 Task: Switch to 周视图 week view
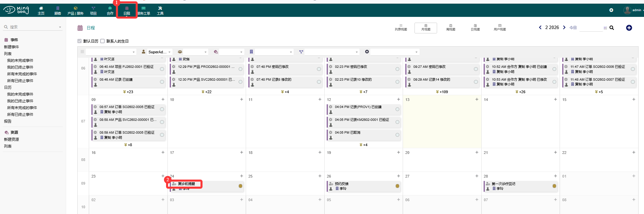450,28
